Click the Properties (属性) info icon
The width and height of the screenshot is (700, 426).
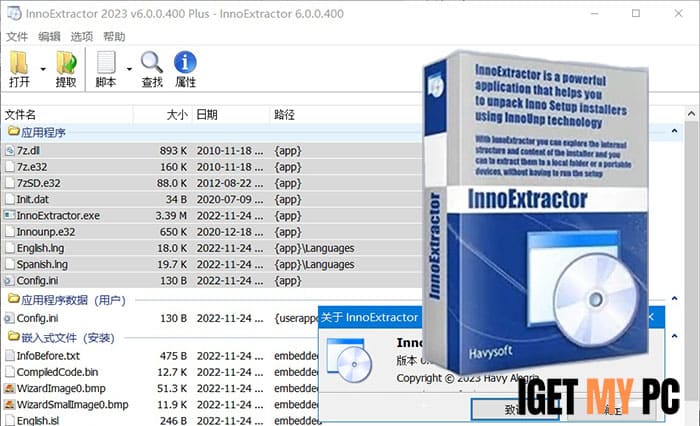(x=185, y=63)
